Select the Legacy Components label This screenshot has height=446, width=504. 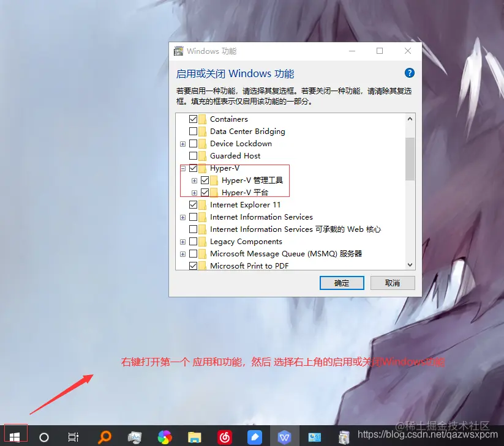pyautogui.click(x=246, y=242)
